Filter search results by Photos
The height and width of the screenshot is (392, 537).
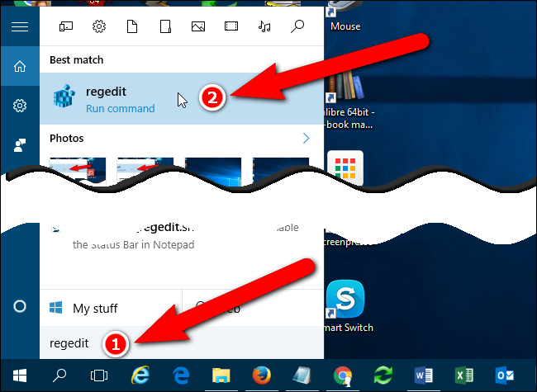coord(198,26)
